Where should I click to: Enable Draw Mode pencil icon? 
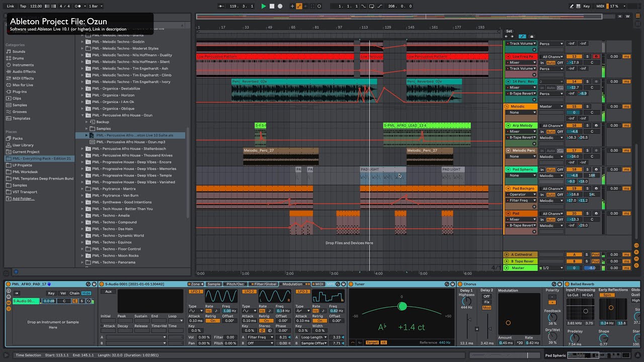[x=572, y=6]
